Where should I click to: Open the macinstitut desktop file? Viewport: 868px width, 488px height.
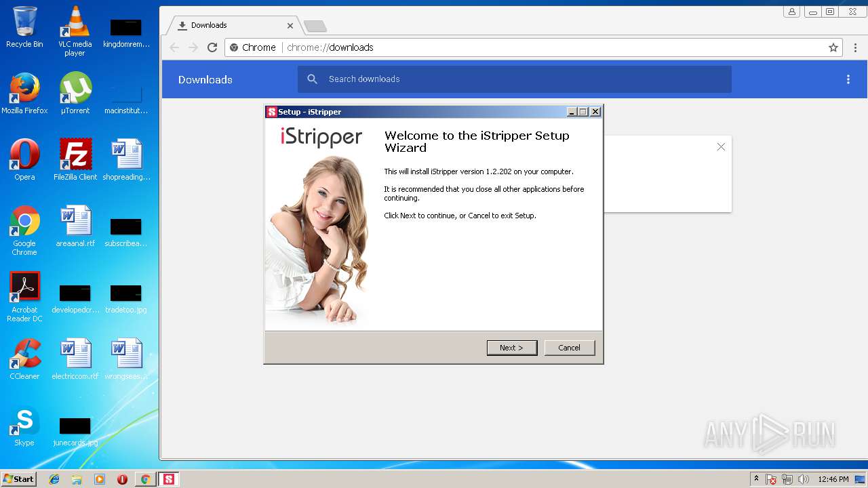pyautogui.click(x=126, y=100)
